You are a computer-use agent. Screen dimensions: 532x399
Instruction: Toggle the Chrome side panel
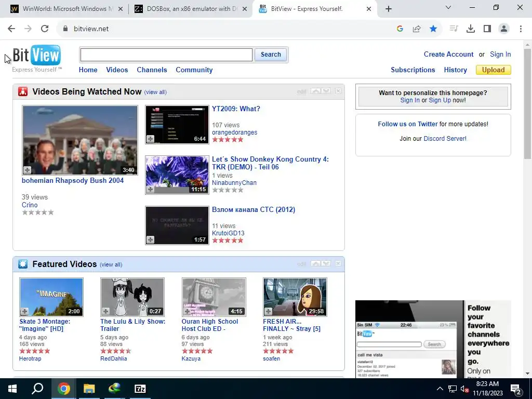pos(487,29)
